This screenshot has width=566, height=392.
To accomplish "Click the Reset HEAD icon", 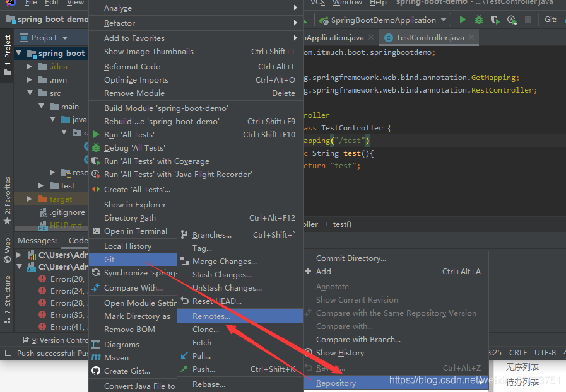I will click(x=184, y=301).
